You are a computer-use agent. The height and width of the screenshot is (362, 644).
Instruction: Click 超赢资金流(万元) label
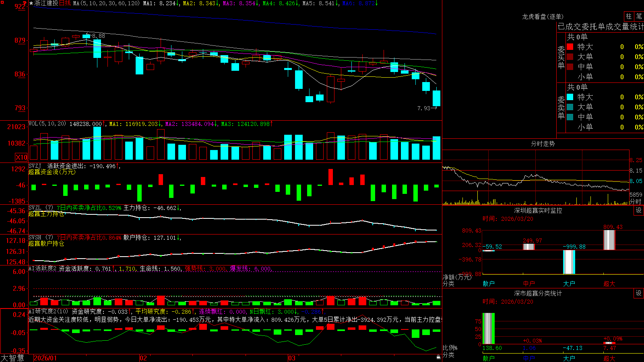pyautogui.click(x=52, y=172)
